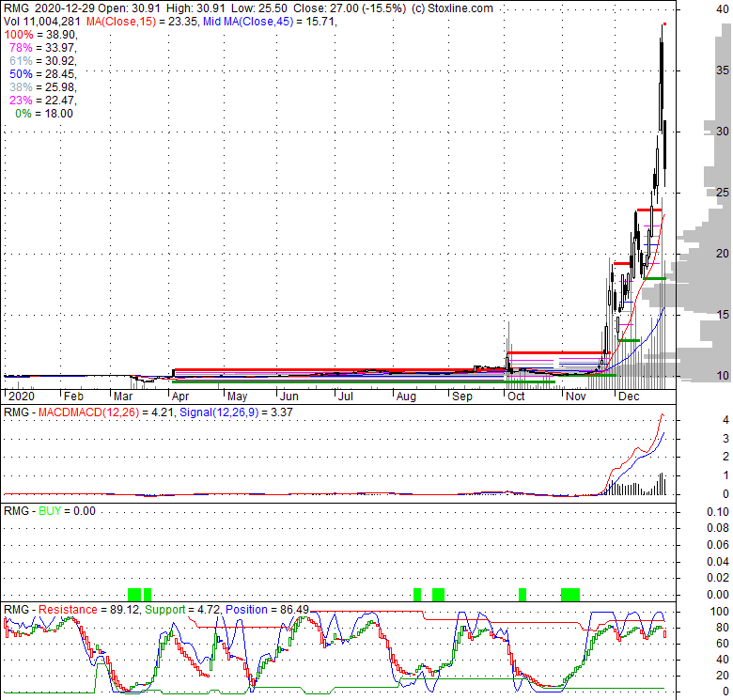Click the Position = 86.49 label
The width and height of the screenshot is (733, 700).
click(x=268, y=610)
